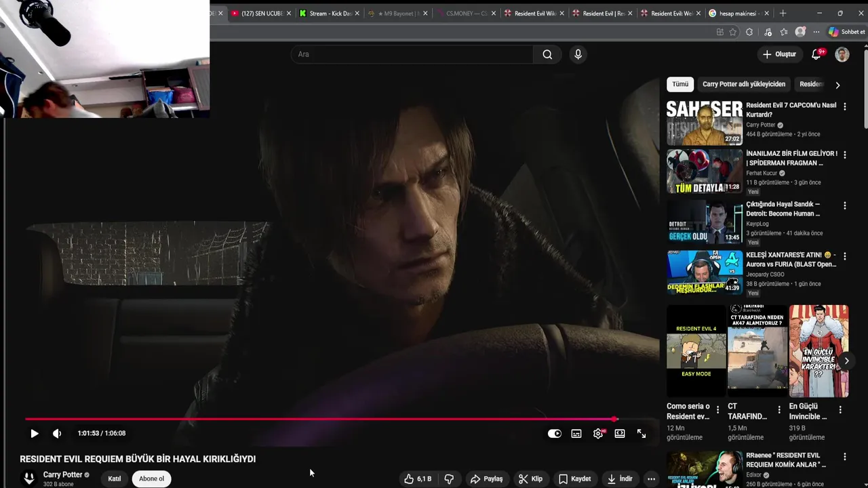868x488 pixels.
Task: Open the Oluştur create menu
Action: coord(779,54)
